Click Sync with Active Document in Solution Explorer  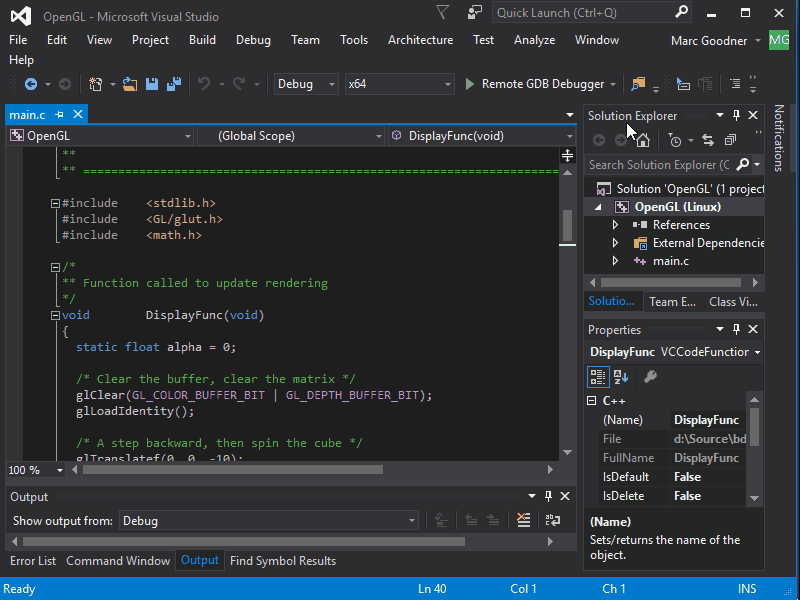pyautogui.click(x=709, y=139)
